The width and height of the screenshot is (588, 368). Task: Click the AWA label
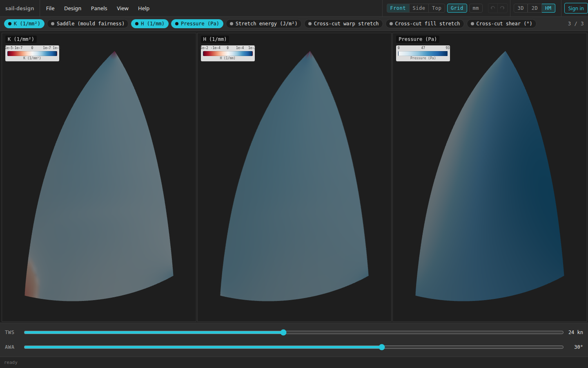(x=9, y=347)
